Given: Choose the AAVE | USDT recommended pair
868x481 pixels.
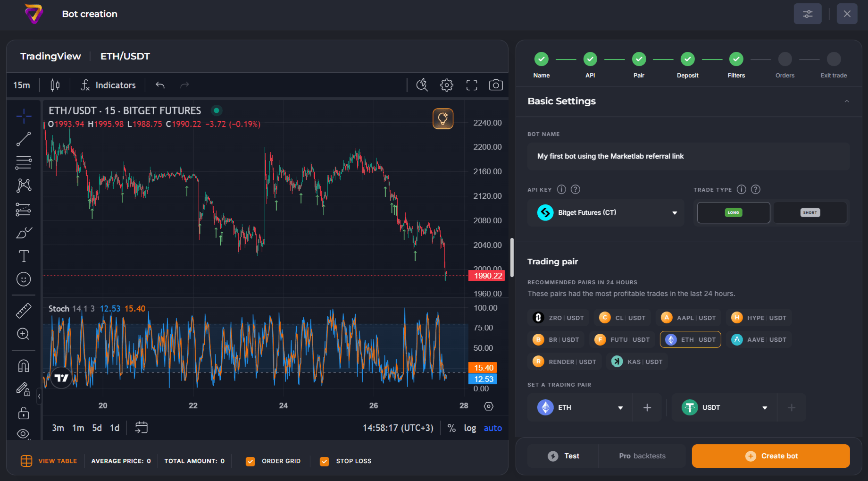Looking at the screenshot, I should pos(759,339).
